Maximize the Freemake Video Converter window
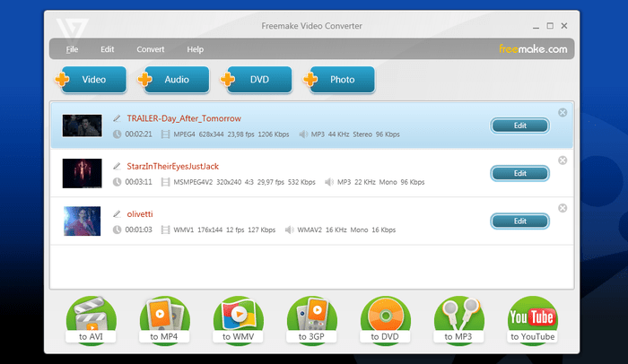Viewport: 628px width, 364px height. pyautogui.click(x=550, y=26)
